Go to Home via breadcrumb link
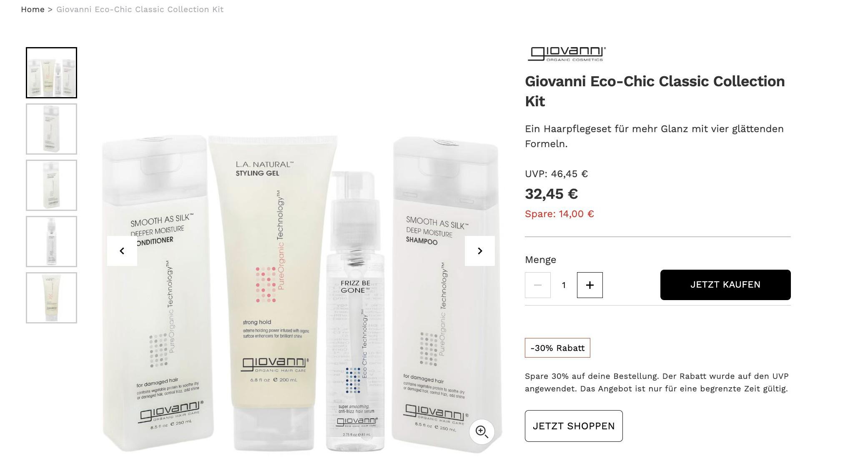Image resolution: width=868 pixels, height=466 pixels. pyautogui.click(x=33, y=9)
